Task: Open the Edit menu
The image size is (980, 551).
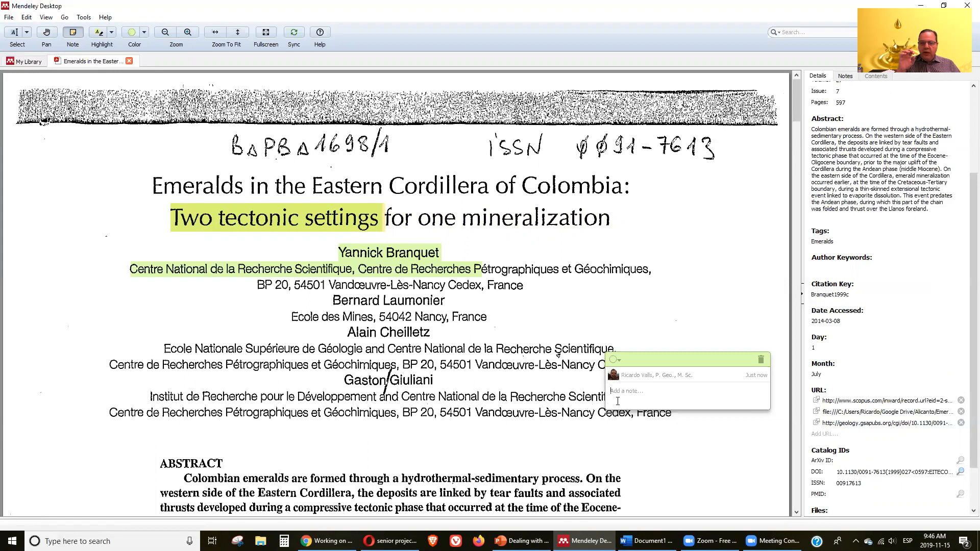Action: tap(27, 17)
